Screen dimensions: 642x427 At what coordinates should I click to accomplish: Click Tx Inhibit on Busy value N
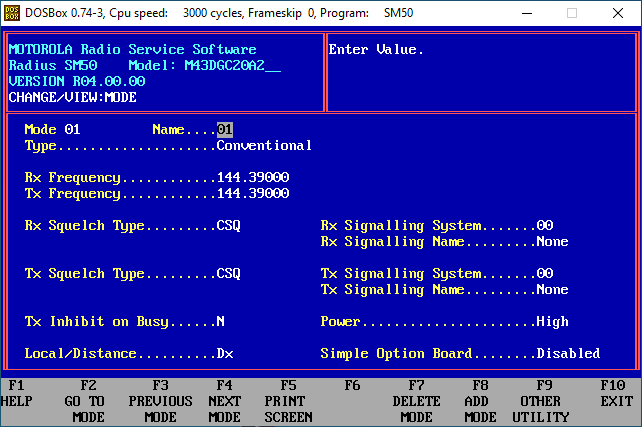[220, 321]
